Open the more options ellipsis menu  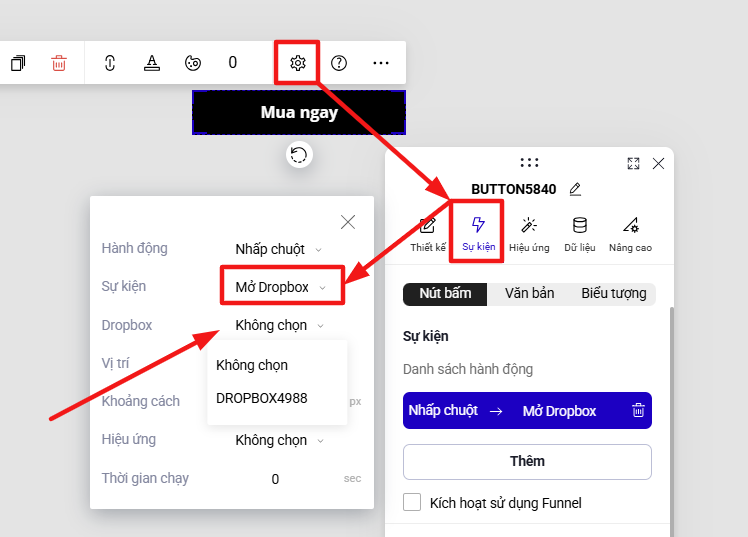coord(381,63)
